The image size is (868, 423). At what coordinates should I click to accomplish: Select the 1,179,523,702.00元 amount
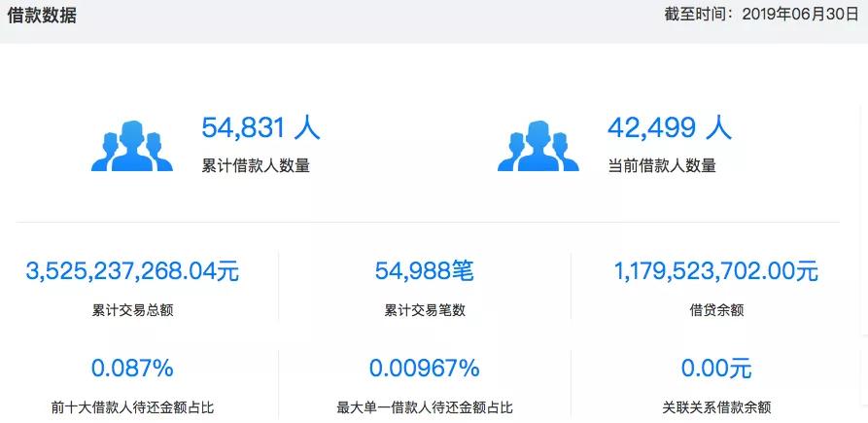pos(716,272)
